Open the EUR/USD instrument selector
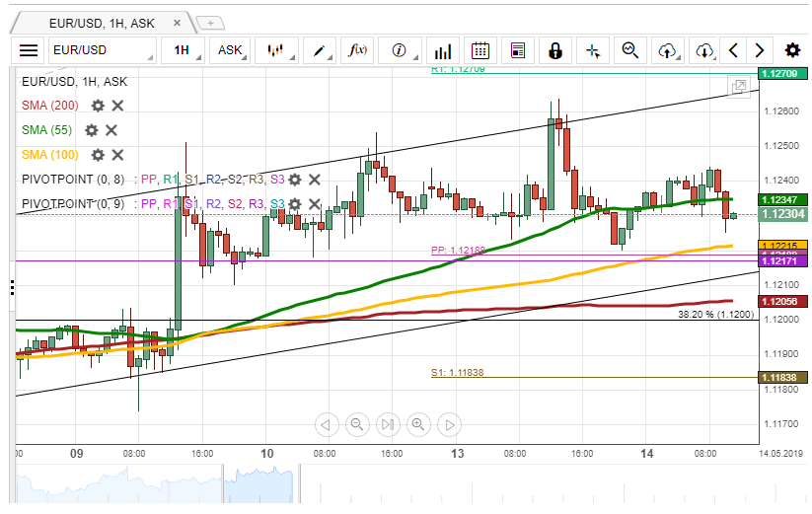The image size is (812, 514). tap(101, 50)
